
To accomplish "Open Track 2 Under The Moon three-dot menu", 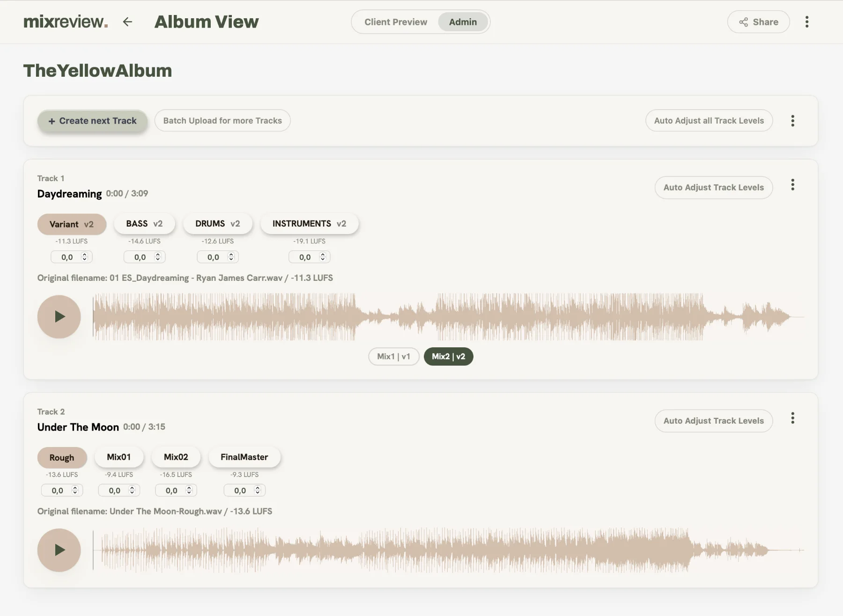I will pos(792,418).
